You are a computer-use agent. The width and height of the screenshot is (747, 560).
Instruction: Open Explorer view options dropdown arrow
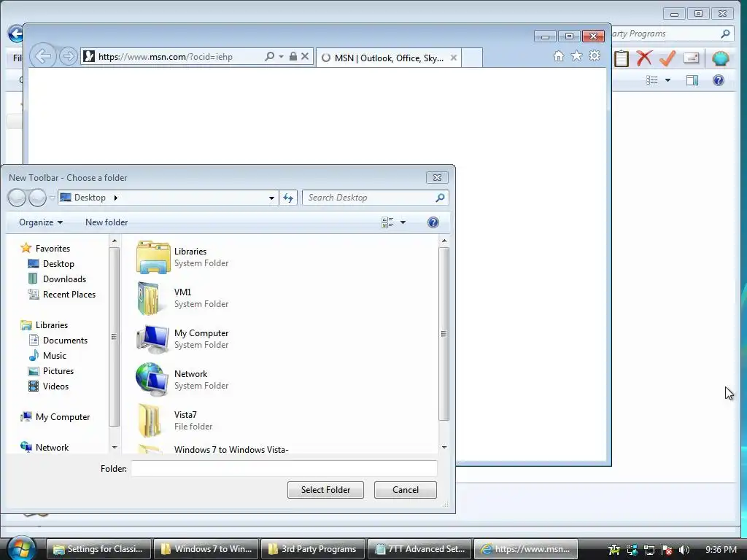pos(667,80)
